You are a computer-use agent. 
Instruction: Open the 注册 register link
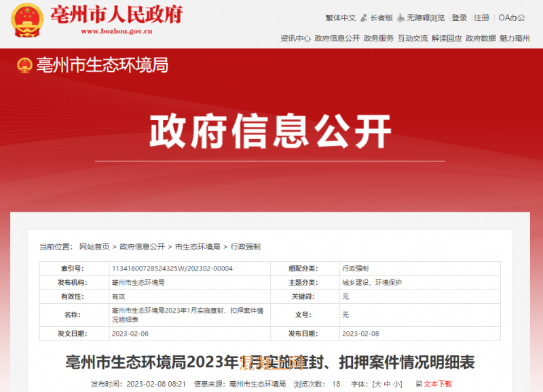click(x=481, y=18)
